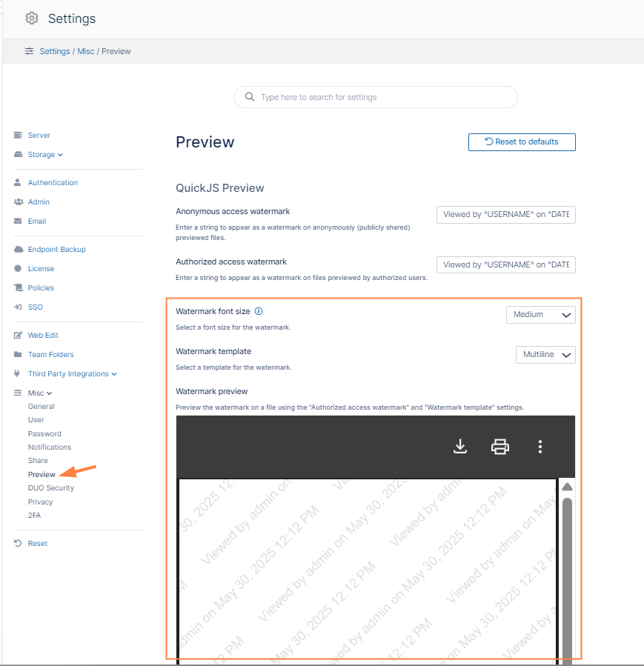The height and width of the screenshot is (666, 644).
Task: Open the Watermark font size Medium dropdown
Action: [x=541, y=315]
